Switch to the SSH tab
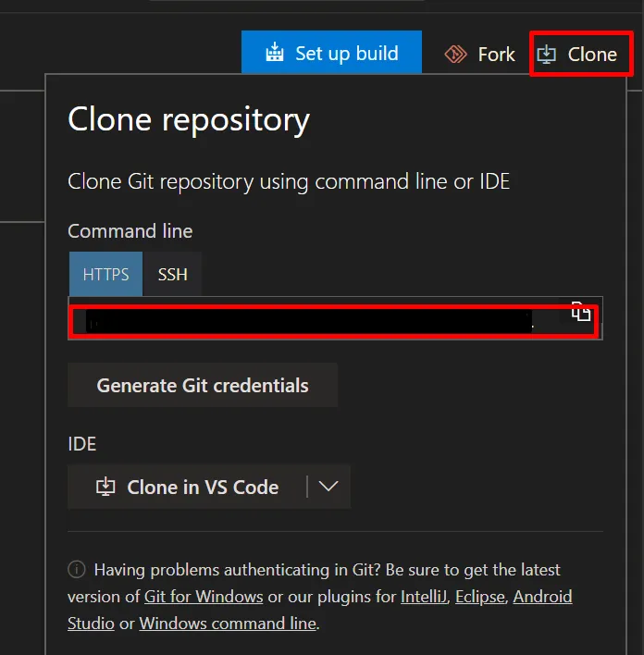The width and height of the screenshot is (644, 655). coord(172,275)
